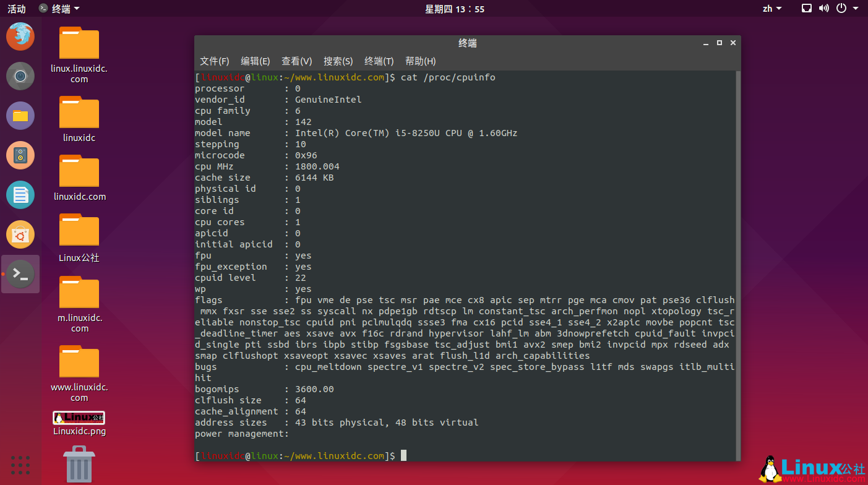Click the power icon in the top bar
The image size is (868, 485).
point(840,8)
